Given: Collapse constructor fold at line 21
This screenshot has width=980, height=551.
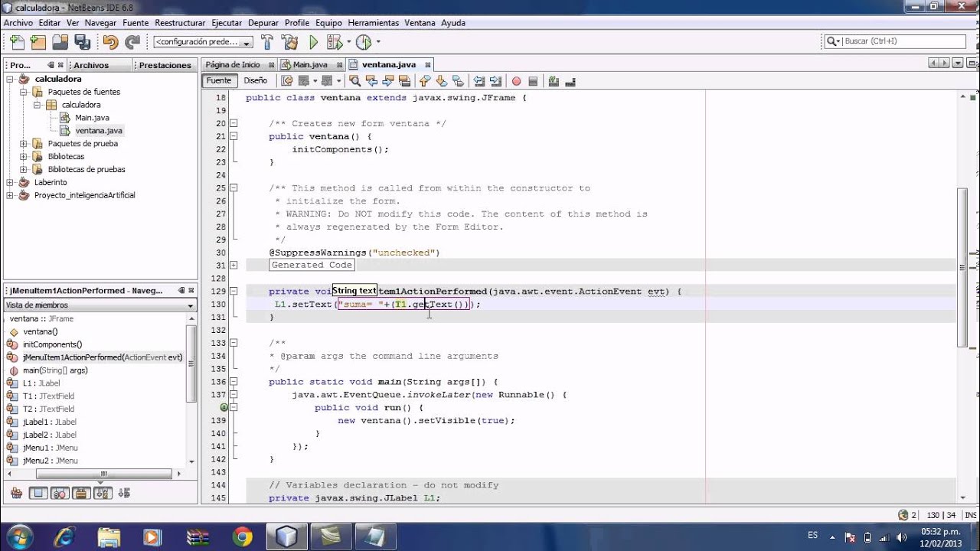Looking at the screenshot, I should pyautogui.click(x=234, y=136).
